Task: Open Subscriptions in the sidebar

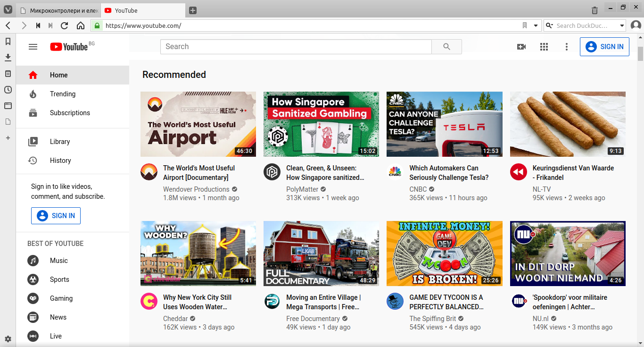Action: [73, 113]
